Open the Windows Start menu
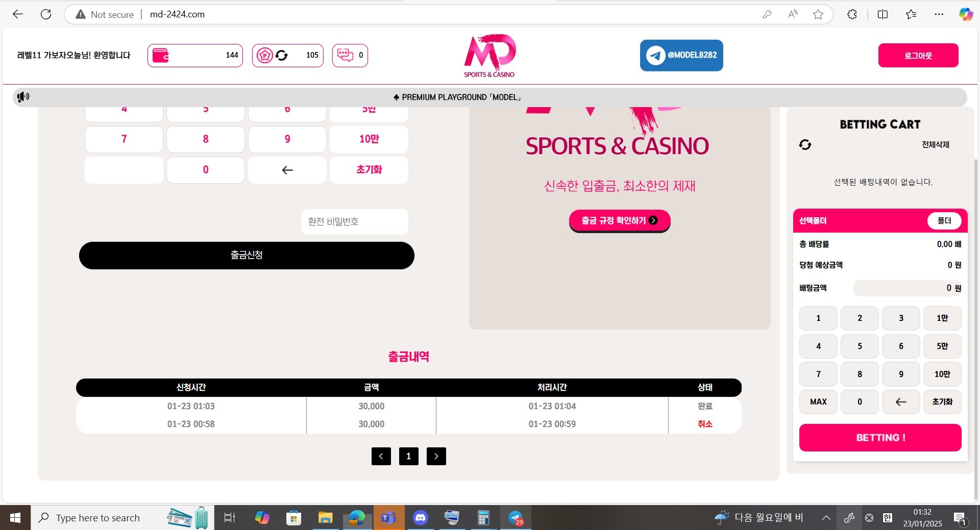Image resolution: width=980 pixels, height=530 pixels. (x=15, y=518)
